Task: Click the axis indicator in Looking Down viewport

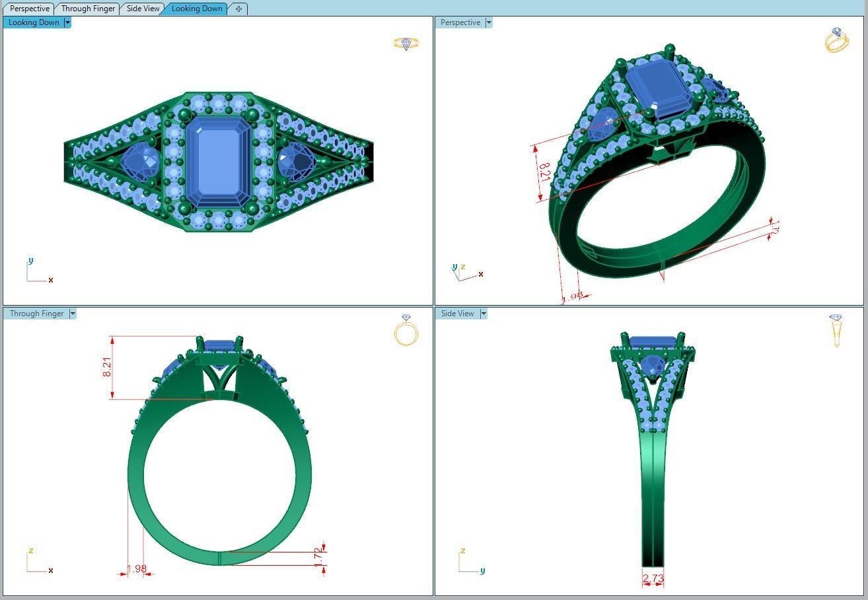Action: (x=38, y=271)
